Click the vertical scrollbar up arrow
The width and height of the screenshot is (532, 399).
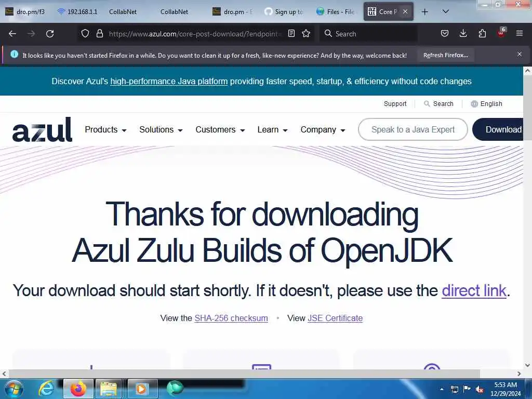tap(528, 71)
